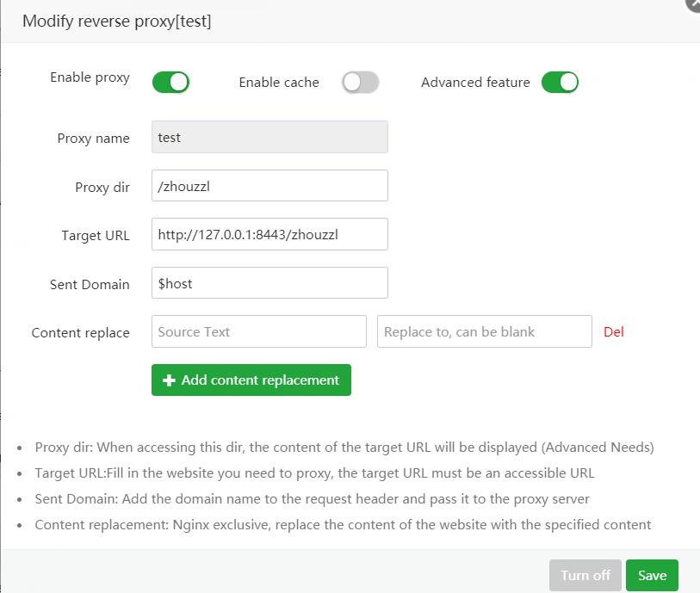Screen dimensions: 700x593
Task: Click the 'Advanced feature' label text
Action: [475, 83]
